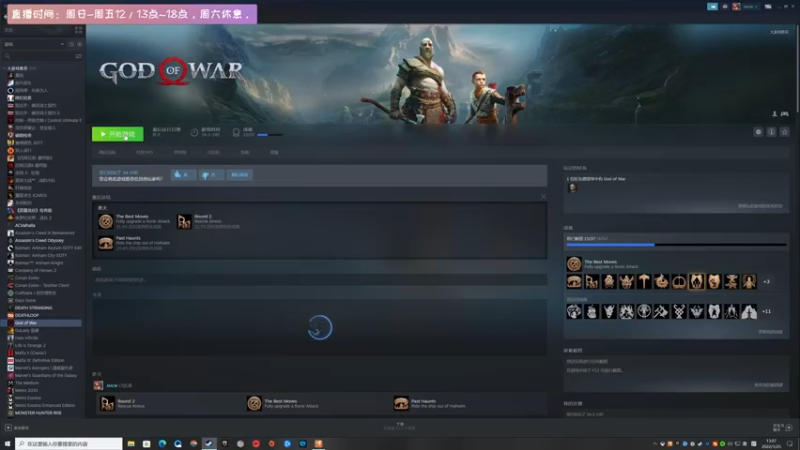Click the controller icon on banner

click(785, 114)
